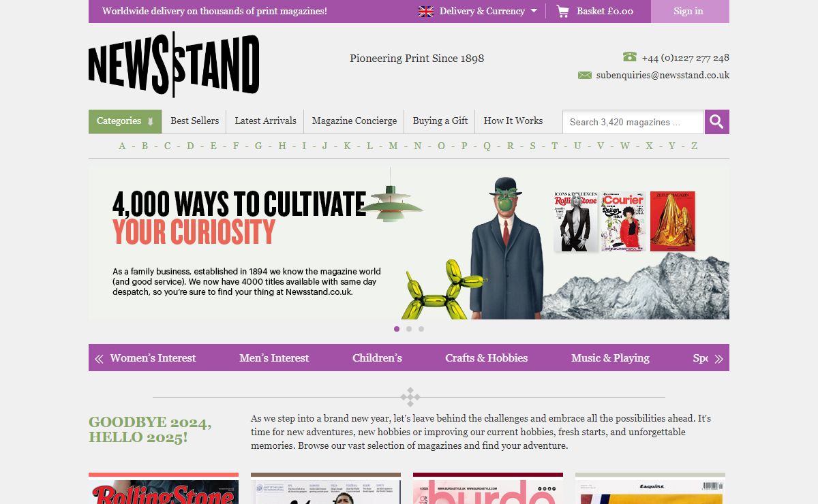Viewport: 818px width, 504px height.
Task: Select Music & Playing category tab
Action: [610, 358]
